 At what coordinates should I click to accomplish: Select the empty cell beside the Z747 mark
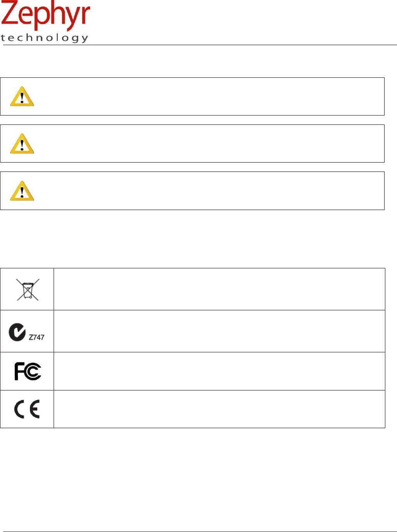pos(219,331)
